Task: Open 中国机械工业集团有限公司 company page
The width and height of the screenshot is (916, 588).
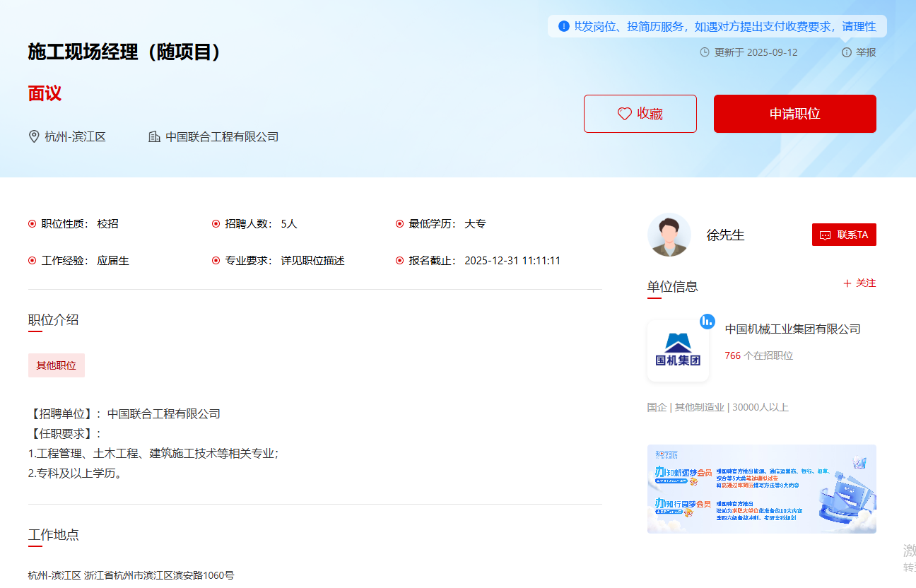Action: pyautogui.click(x=793, y=329)
